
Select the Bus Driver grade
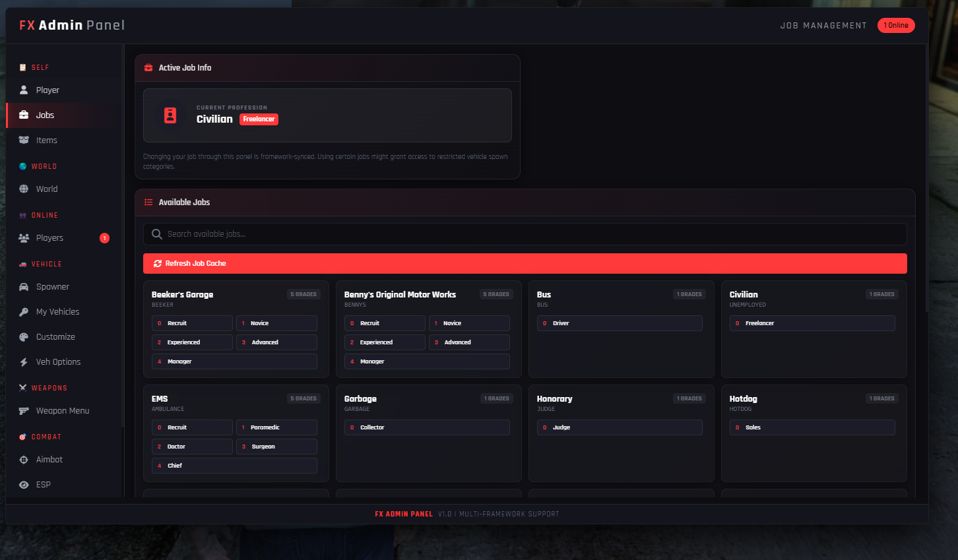point(620,323)
